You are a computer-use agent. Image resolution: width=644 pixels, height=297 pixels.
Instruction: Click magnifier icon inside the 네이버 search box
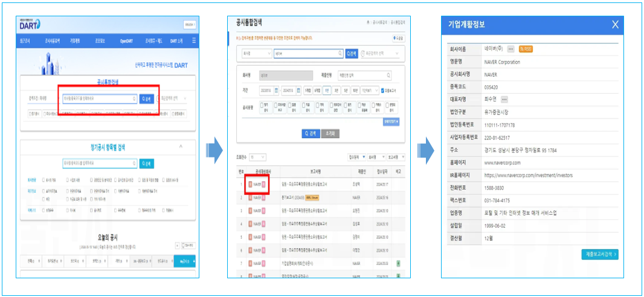[340, 53]
